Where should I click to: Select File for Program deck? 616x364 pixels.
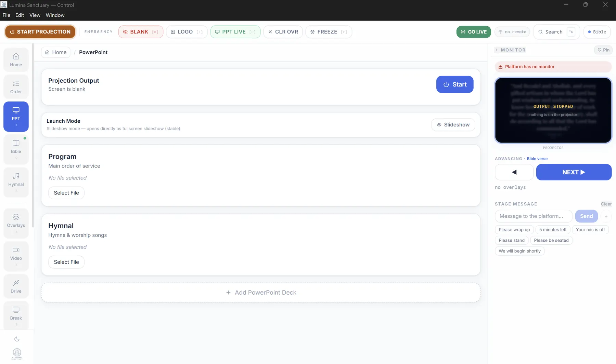(66, 193)
